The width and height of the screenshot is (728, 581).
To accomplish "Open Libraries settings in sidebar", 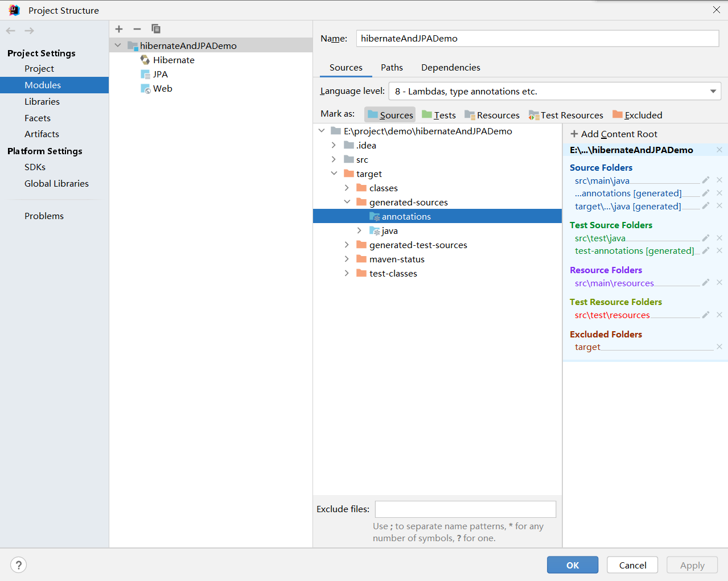I will (x=42, y=101).
